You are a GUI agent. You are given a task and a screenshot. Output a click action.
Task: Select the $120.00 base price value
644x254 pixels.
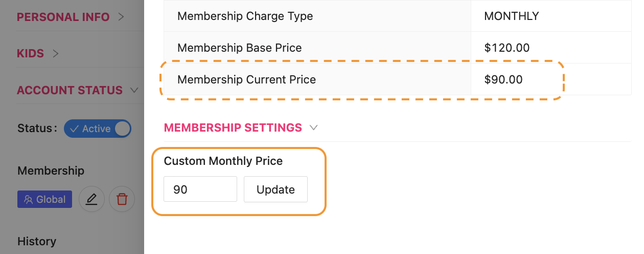(507, 48)
